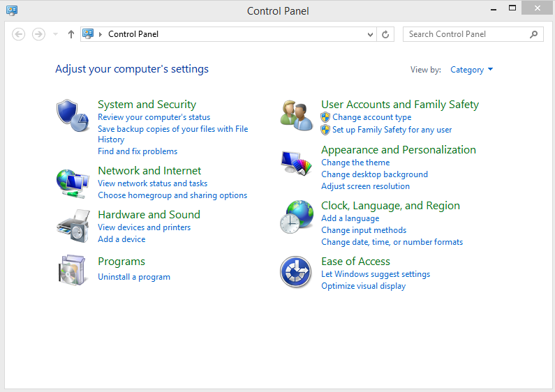The height and width of the screenshot is (392, 555).
Task: Open the System and Security shield icon
Action: pyautogui.click(x=72, y=115)
